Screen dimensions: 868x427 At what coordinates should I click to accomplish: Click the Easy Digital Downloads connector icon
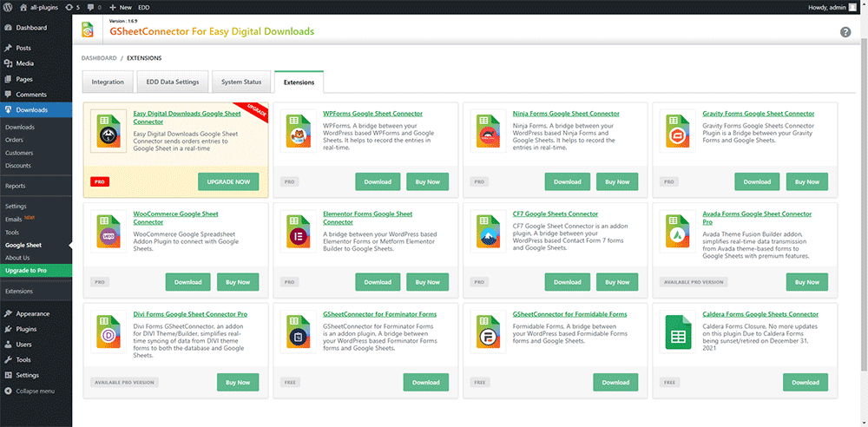pyautogui.click(x=108, y=131)
